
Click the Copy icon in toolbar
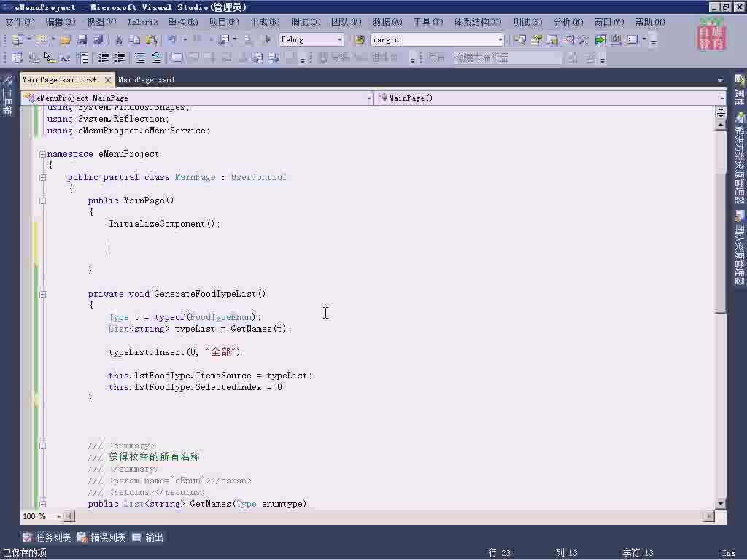pyautogui.click(x=135, y=40)
